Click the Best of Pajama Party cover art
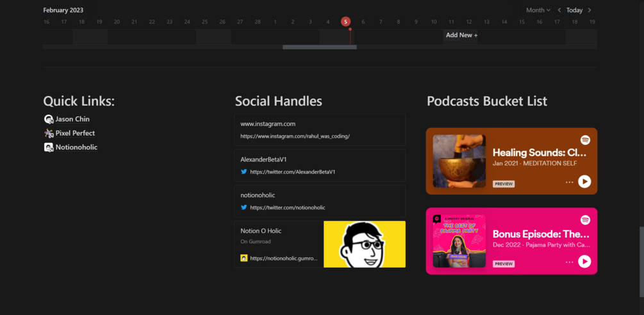644x315 pixels. [459, 241]
